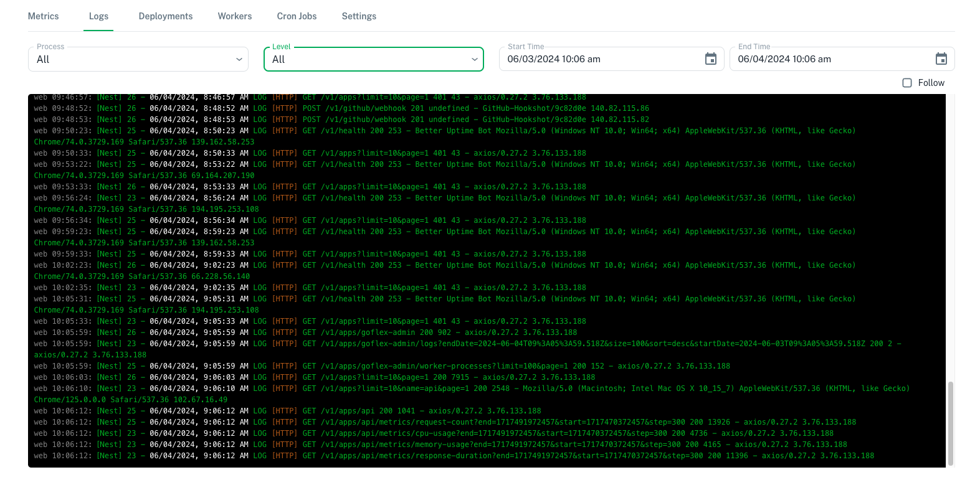Switch to the Metrics tab
Viewport: 980px width, 485px height.
[x=44, y=16]
